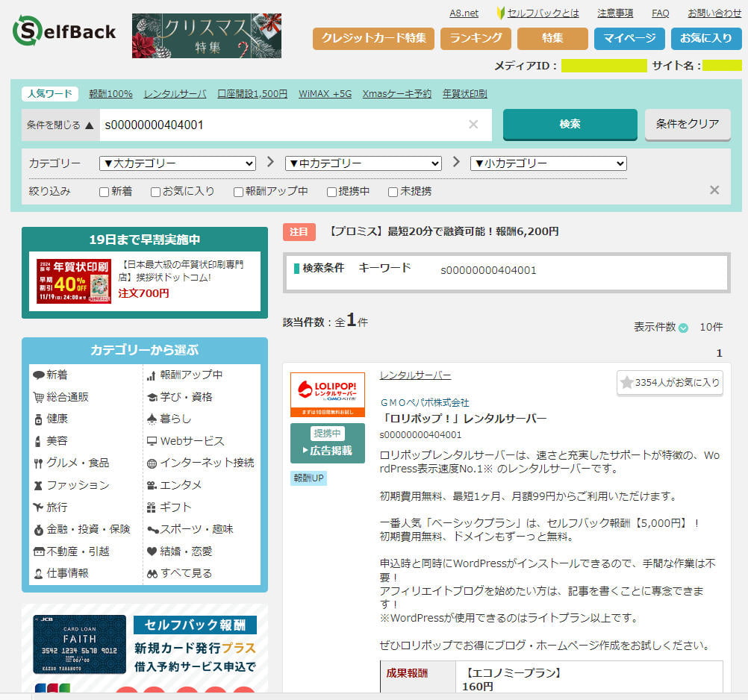Open the 表示件数 display count selector
748x700 pixels.
(x=682, y=327)
